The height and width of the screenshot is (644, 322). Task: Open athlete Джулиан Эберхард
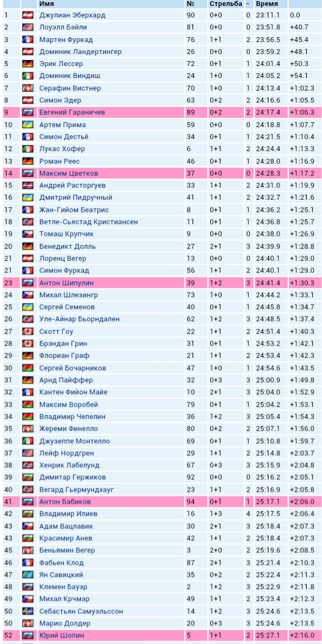(72, 15)
